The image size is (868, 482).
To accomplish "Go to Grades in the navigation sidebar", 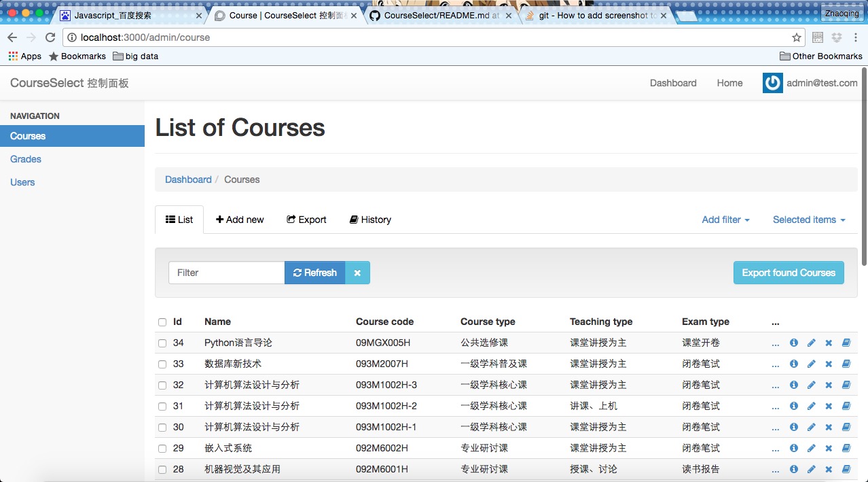I will tap(26, 159).
